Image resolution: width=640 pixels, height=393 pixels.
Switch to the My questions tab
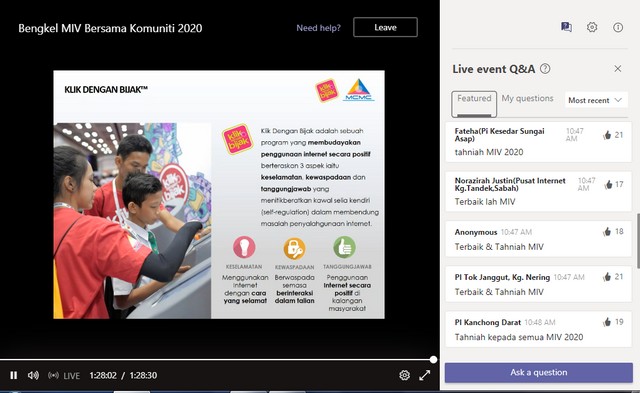tap(527, 98)
